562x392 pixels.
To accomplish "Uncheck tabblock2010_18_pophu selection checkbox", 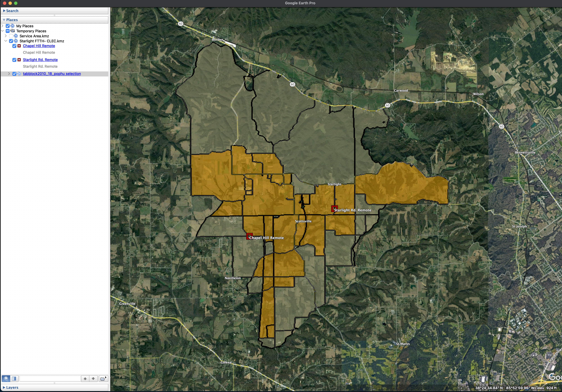I will [x=14, y=74].
